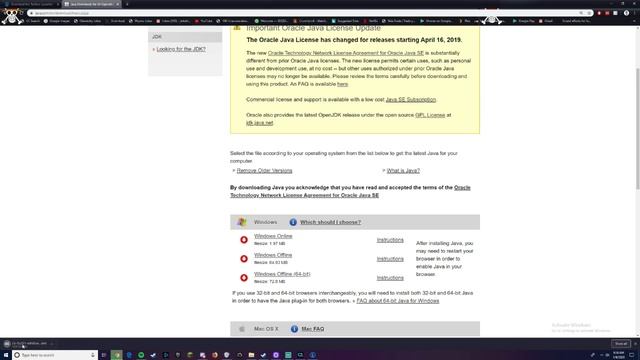
Task: Click the Windows Online download icon
Action: point(244,240)
